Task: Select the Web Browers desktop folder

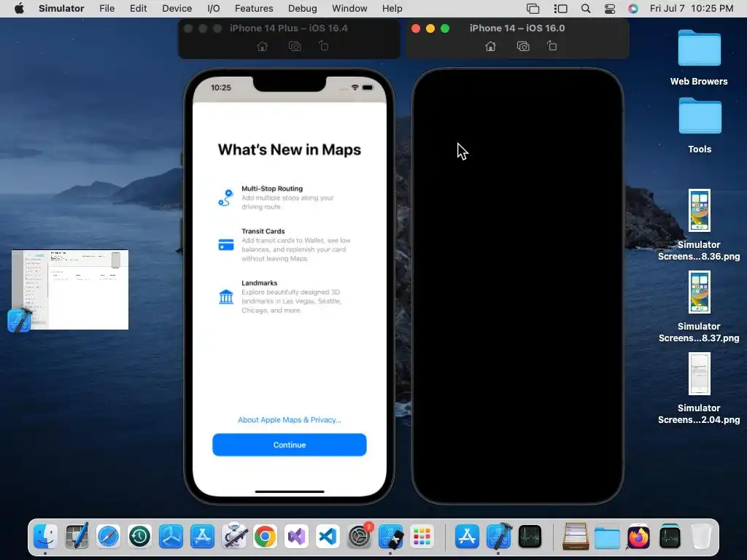Action: coord(699,57)
